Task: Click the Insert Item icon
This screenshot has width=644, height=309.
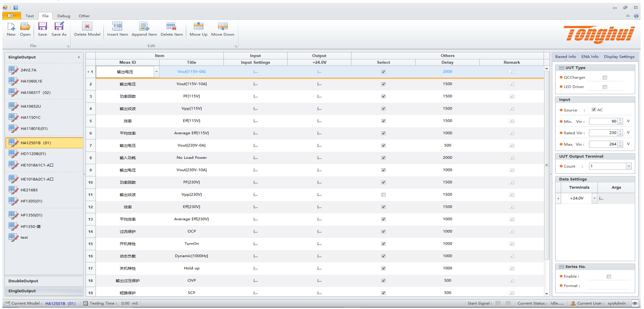Action: [x=117, y=27]
